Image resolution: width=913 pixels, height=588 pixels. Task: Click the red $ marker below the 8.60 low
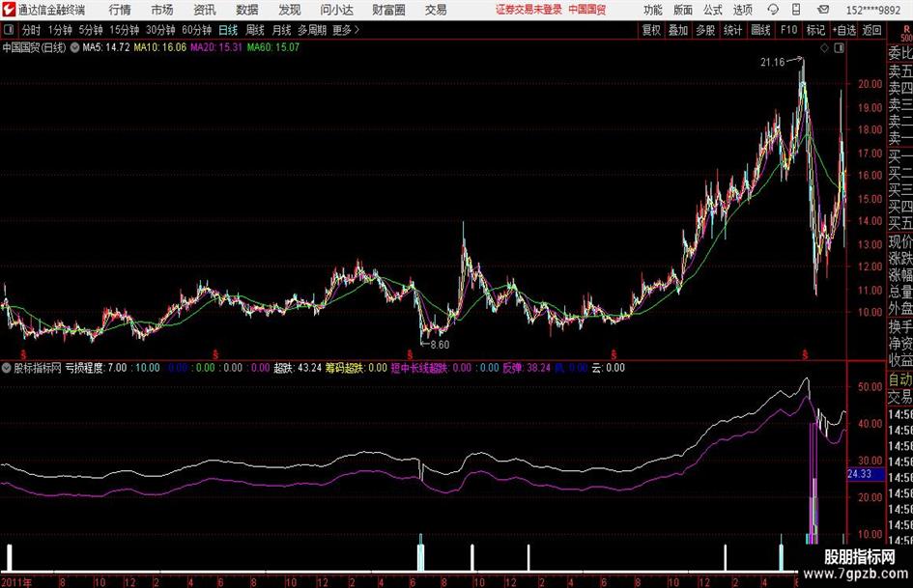click(x=410, y=353)
